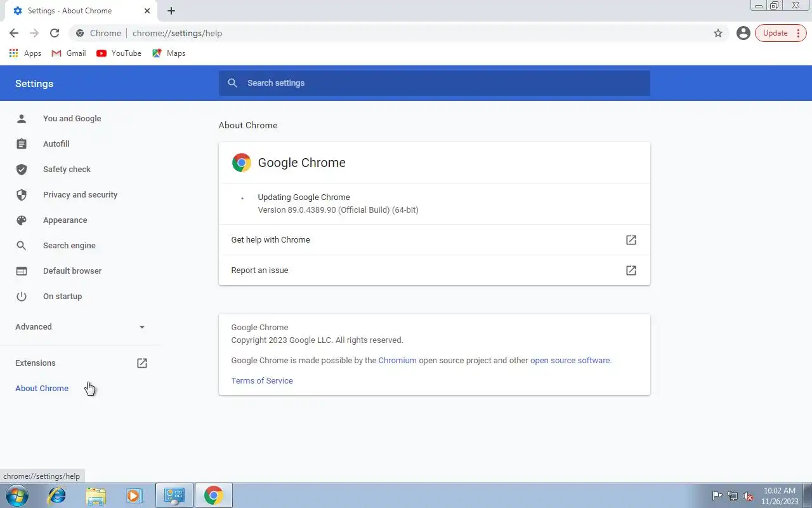This screenshot has width=812, height=508.
Task: Select the Settings - About Chrome tab
Action: (80, 11)
